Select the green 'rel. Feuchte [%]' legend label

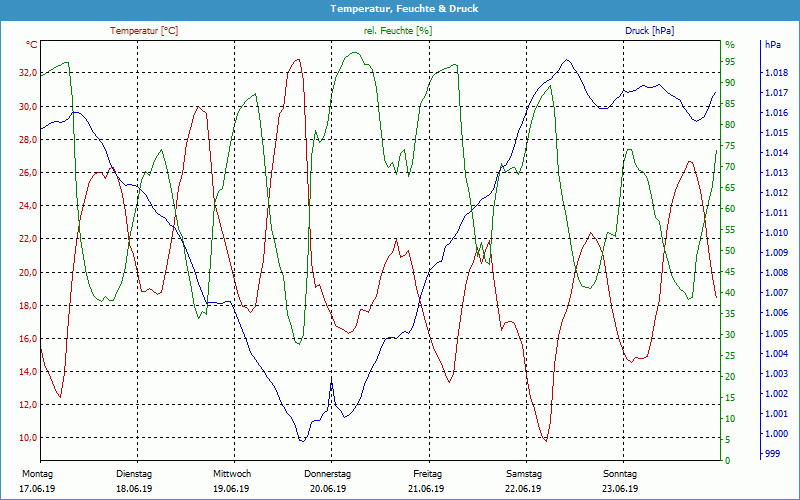pyautogui.click(x=398, y=31)
